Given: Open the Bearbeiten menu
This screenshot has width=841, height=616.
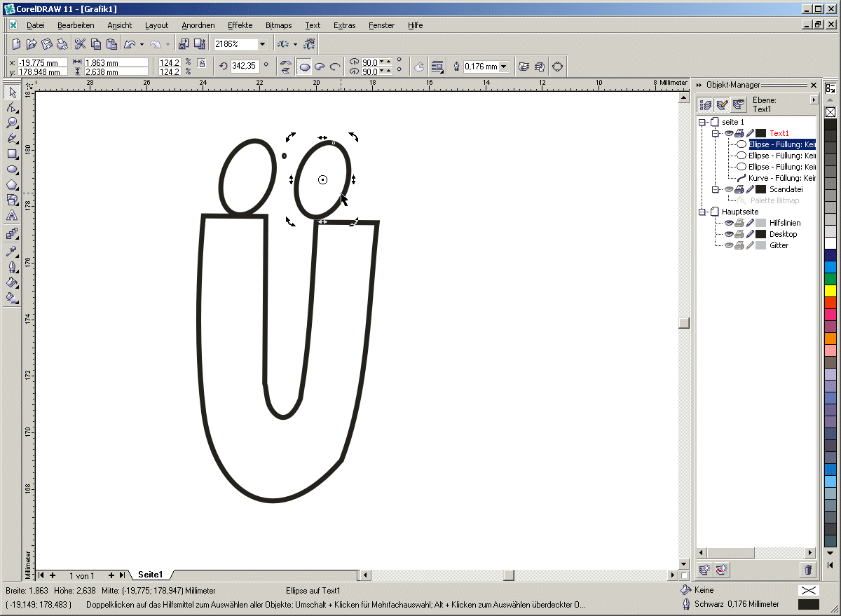Looking at the screenshot, I should (76, 25).
